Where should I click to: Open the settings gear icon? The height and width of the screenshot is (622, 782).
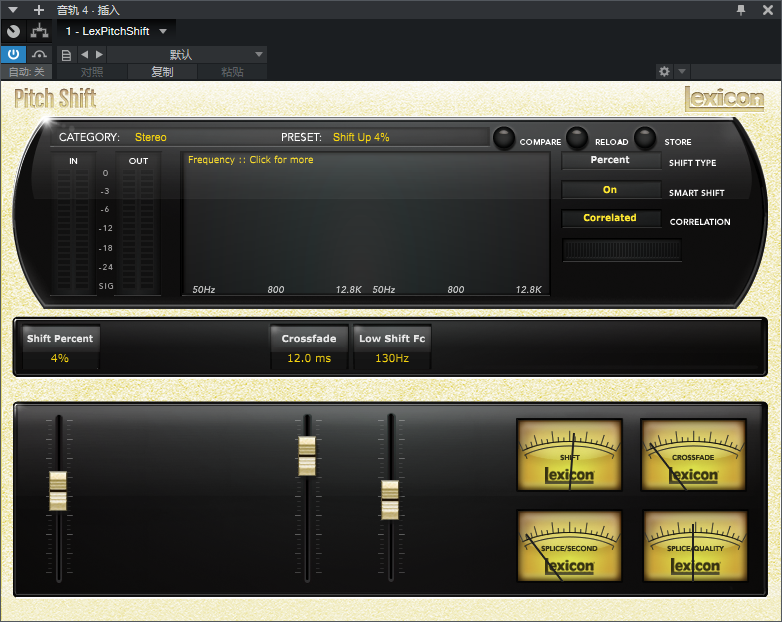(x=664, y=71)
